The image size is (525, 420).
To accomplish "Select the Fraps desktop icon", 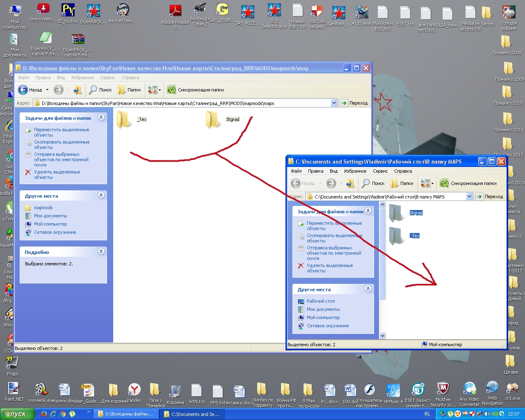I will [12, 366].
